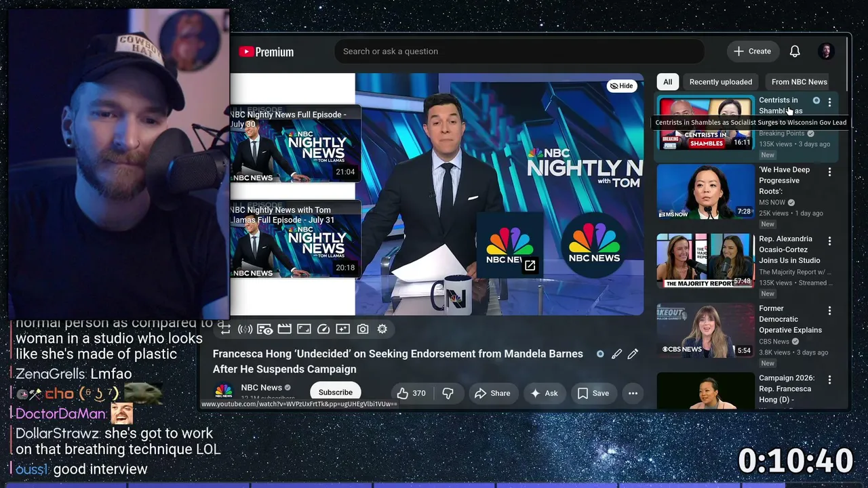Viewport: 868px width, 488px height.
Task: Open the playback speed gauge icon
Action: click(x=323, y=329)
